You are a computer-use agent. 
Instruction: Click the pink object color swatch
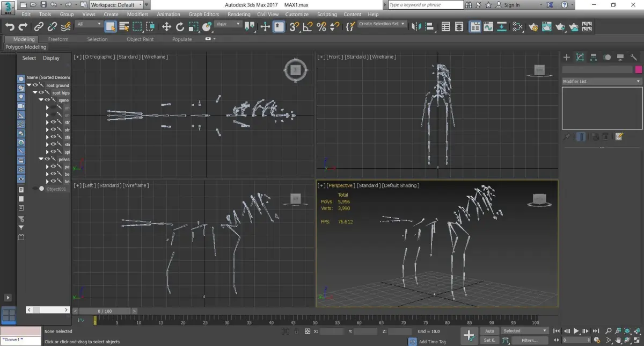point(639,70)
